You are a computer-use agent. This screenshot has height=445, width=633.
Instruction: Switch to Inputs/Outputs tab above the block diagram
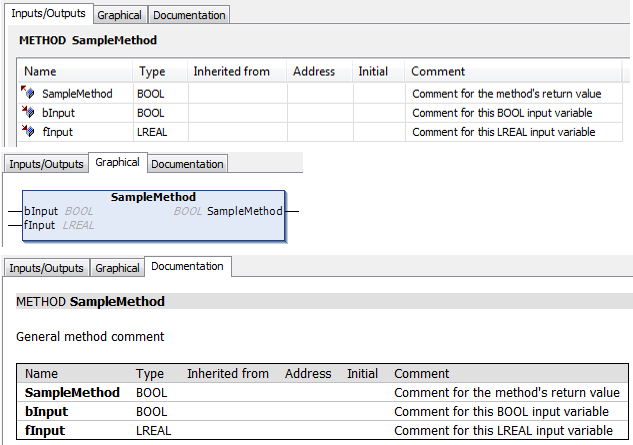[46, 164]
